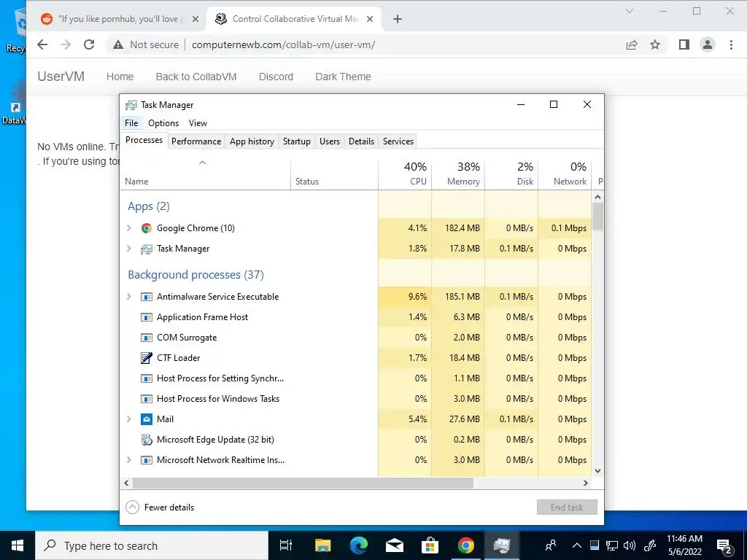Expand Antimalware Service Executable group
The height and width of the screenshot is (560, 747).
(x=128, y=297)
